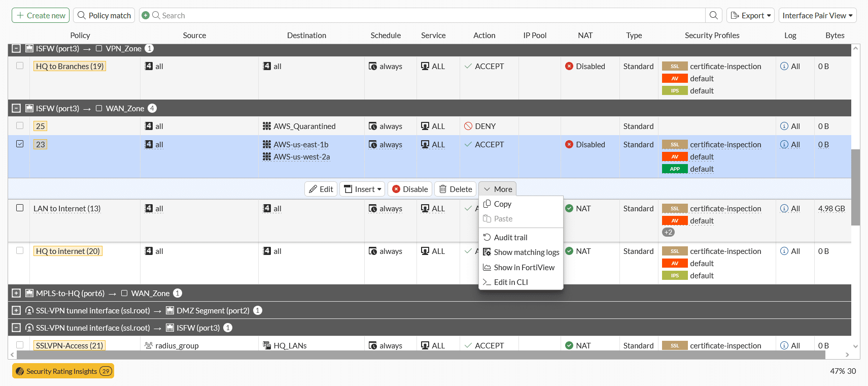868x386 pixels.
Task: Click the Create new button
Action: (x=41, y=15)
